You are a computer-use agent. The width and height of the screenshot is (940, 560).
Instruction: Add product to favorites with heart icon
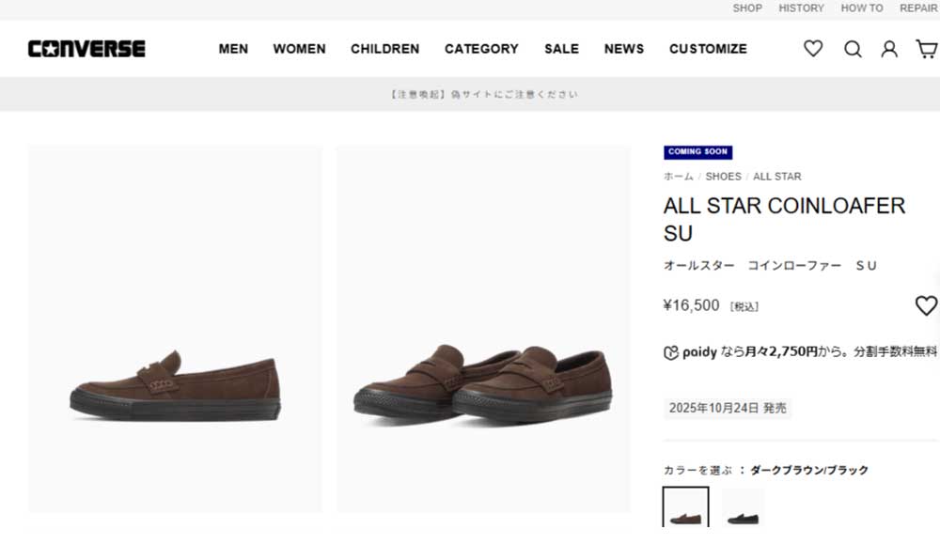pos(926,305)
